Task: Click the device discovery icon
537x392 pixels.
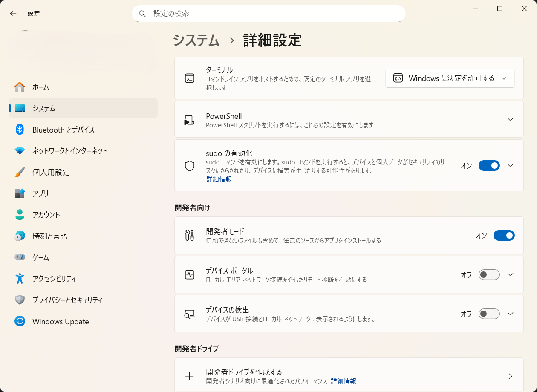Action: click(190, 314)
